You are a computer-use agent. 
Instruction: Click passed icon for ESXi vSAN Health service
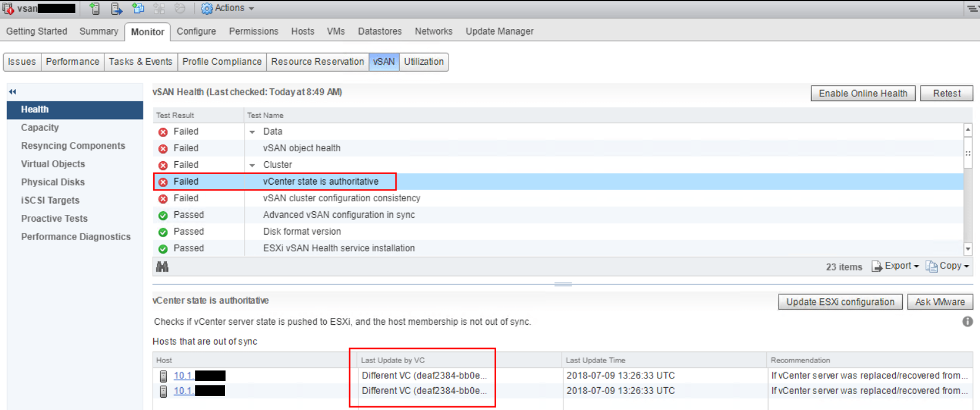[x=163, y=249]
